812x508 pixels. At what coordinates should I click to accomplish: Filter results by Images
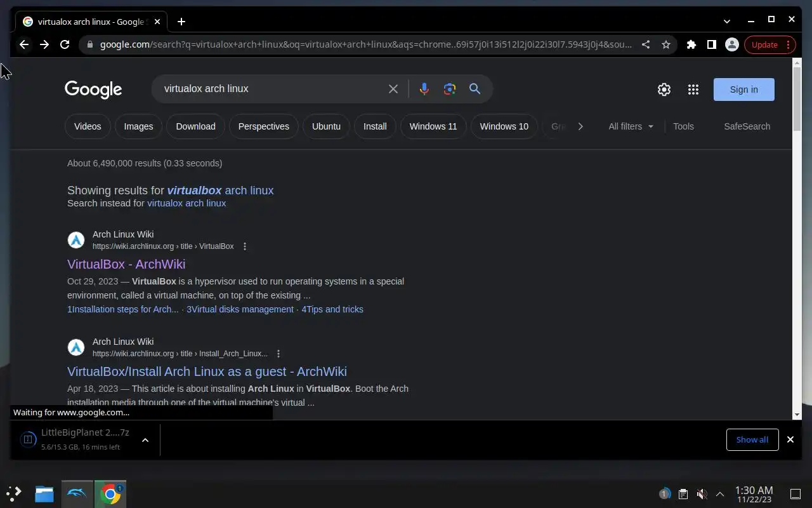[138, 126]
